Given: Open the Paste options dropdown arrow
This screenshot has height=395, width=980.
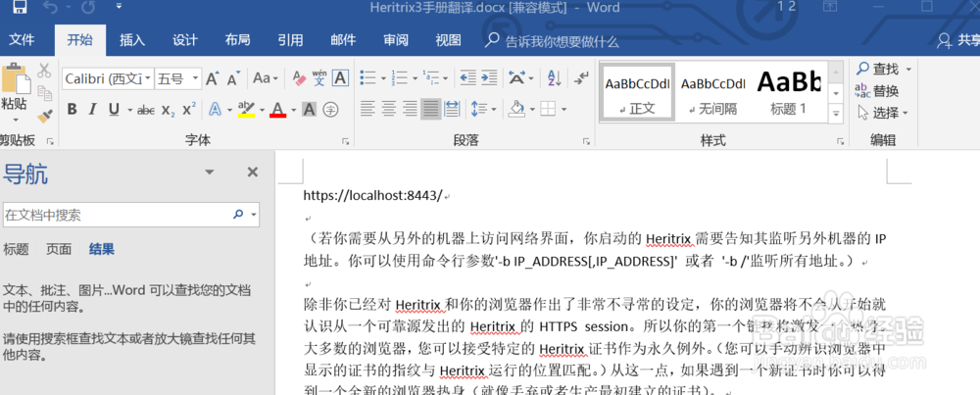Looking at the screenshot, I should pyautogui.click(x=15, y=120).
